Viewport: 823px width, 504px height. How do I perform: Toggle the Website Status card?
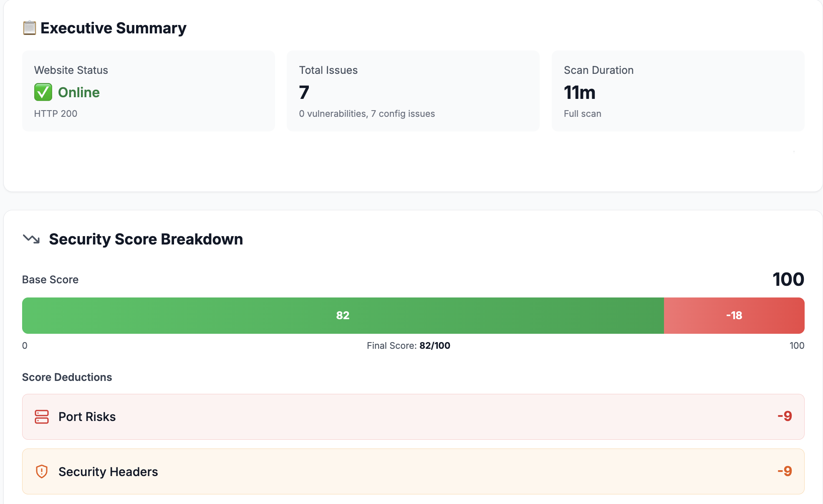[149, 91]
